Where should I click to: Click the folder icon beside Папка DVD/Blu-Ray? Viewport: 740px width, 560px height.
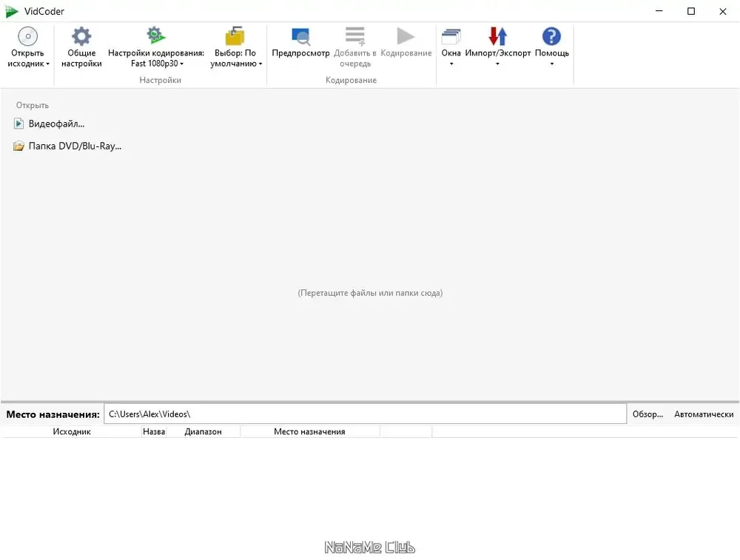(x=18, y=146)
